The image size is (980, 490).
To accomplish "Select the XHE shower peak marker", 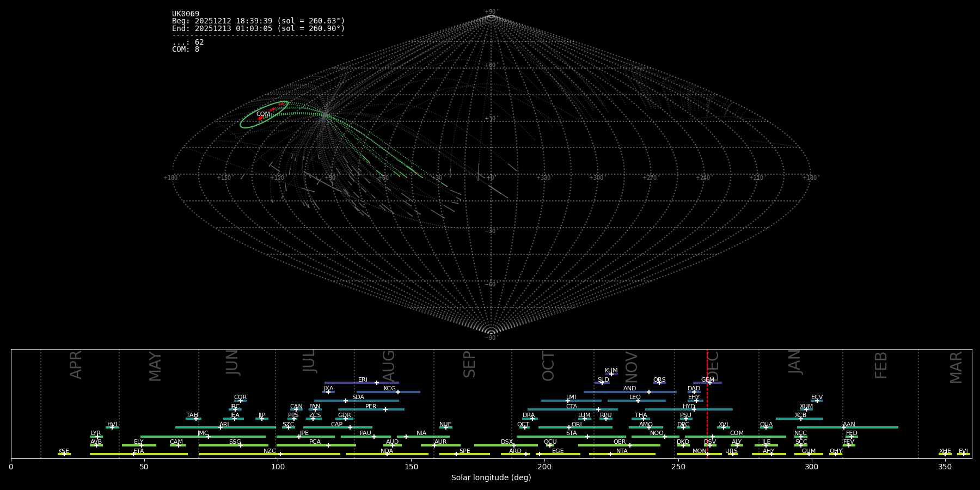I will click(945, 454).
